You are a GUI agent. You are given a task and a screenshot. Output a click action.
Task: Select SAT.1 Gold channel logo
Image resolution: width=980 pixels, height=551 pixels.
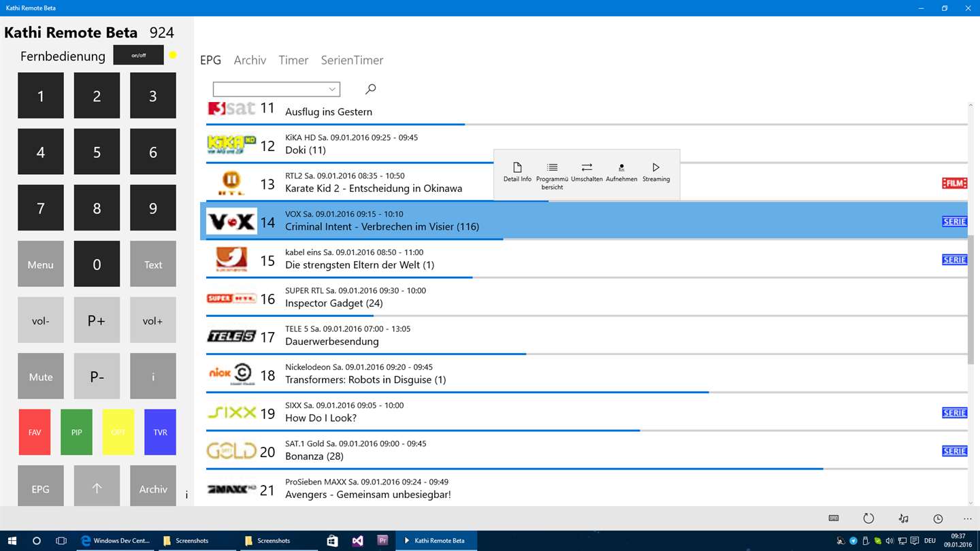231,450
